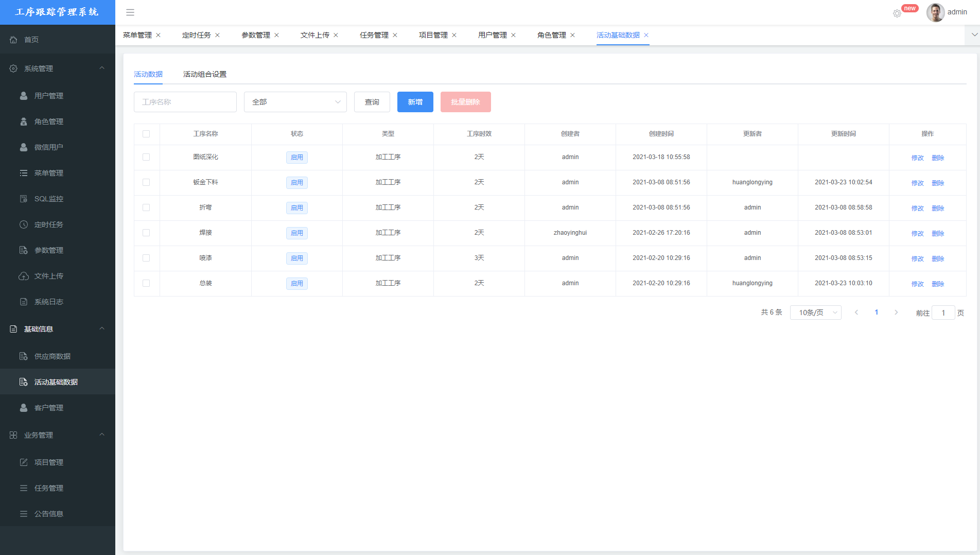Click the 参数管理 sidebar icon
Viewport: 980px width, 555px height.
tap(24, 250)
